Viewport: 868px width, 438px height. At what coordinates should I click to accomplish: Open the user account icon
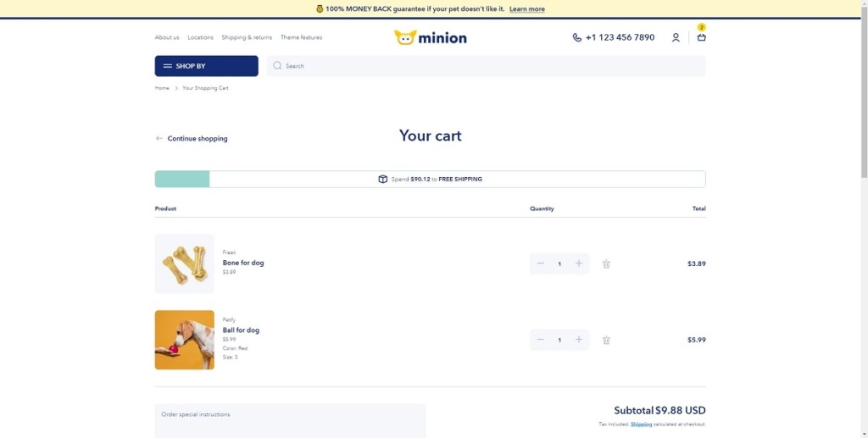[x=676, y=37]
